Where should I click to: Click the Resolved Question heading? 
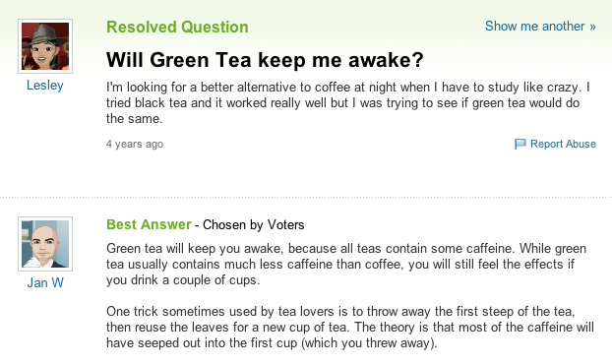177,27
